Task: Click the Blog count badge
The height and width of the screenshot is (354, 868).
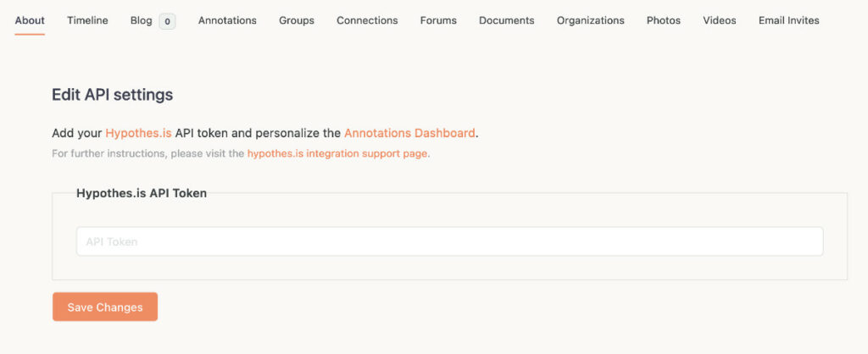Action: (167, 21)
